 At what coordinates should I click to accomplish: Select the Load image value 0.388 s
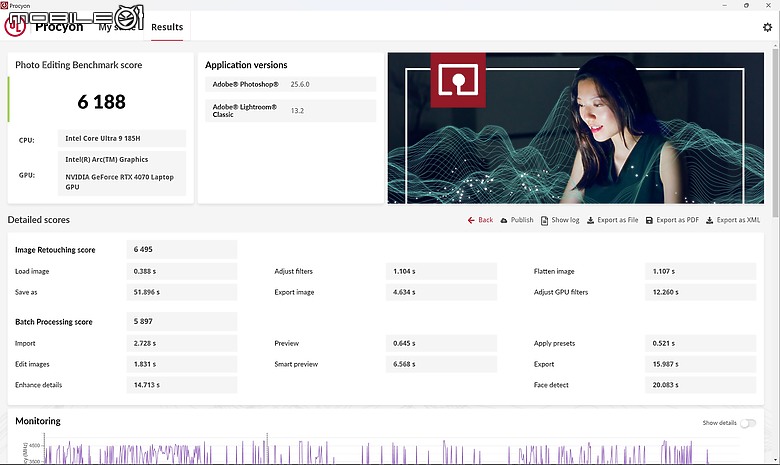coord(145,271)
